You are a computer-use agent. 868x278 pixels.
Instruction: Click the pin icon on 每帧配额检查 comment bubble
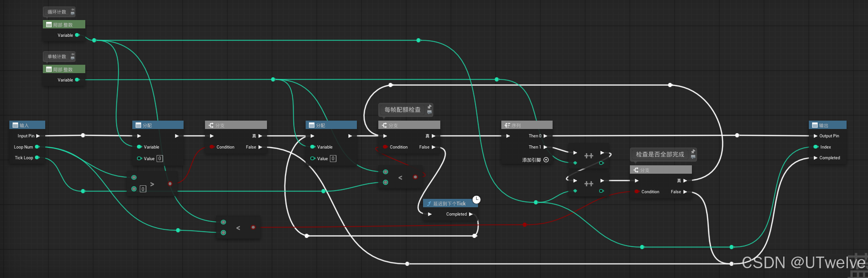point(430,107)
